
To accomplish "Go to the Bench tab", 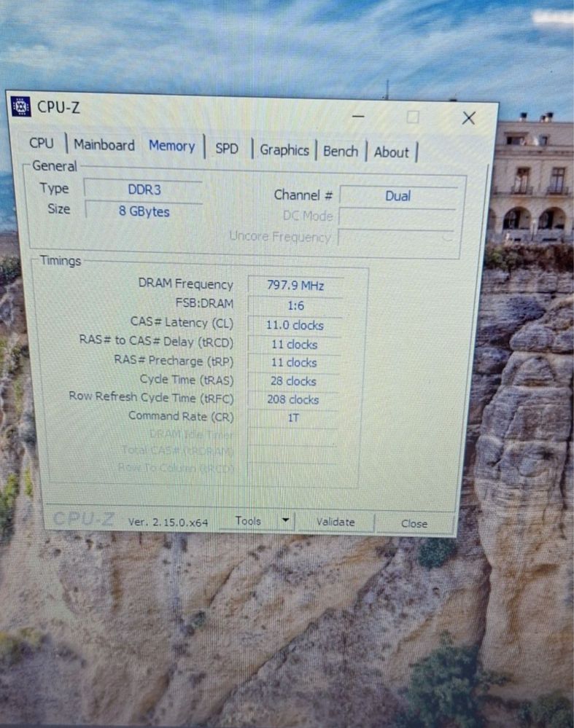I will click(341, 152).
